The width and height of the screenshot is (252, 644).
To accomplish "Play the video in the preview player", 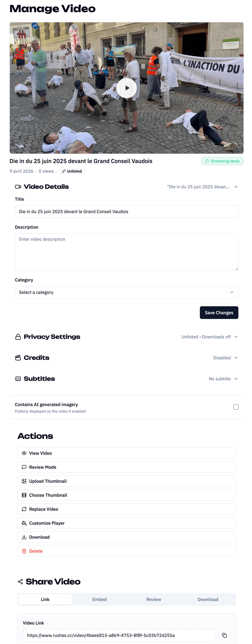I will (126, 88).
